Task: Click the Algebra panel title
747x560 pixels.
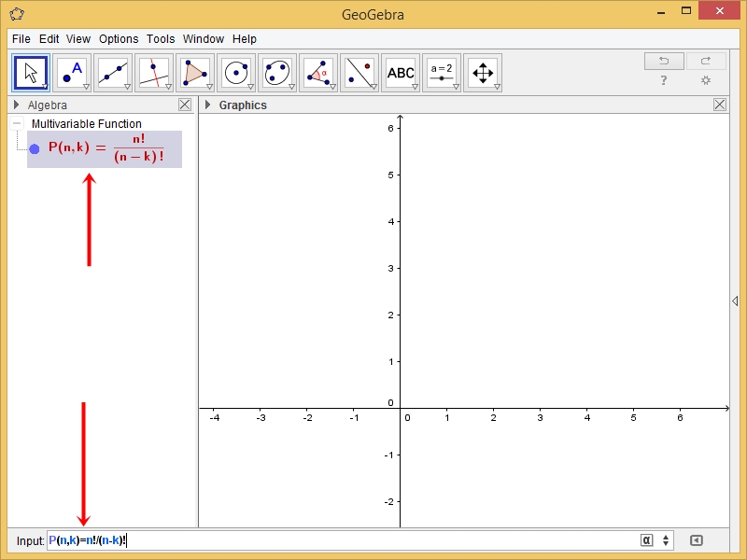Action: click(x=48, y=105)
